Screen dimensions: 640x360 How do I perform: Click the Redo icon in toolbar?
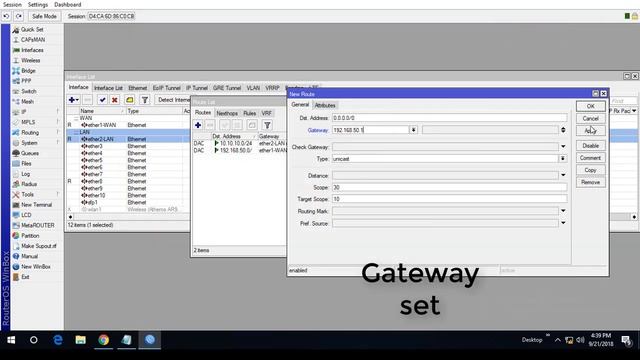[19, 16]
